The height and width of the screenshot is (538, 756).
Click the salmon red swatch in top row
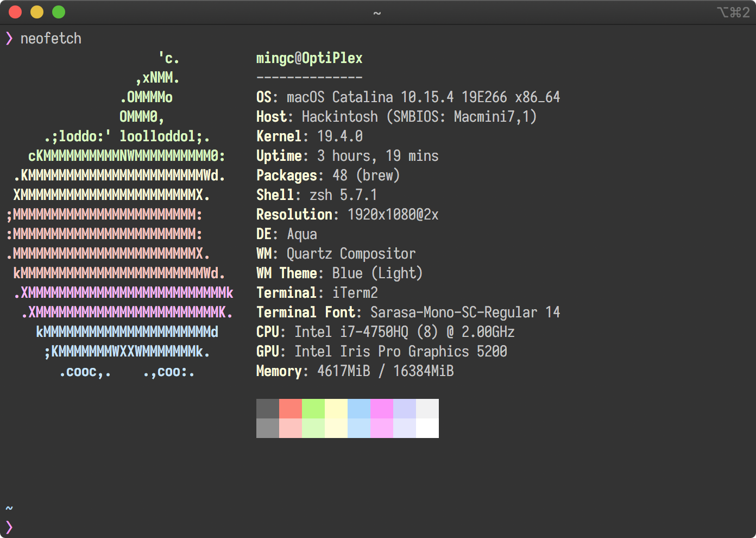(291, 409)
